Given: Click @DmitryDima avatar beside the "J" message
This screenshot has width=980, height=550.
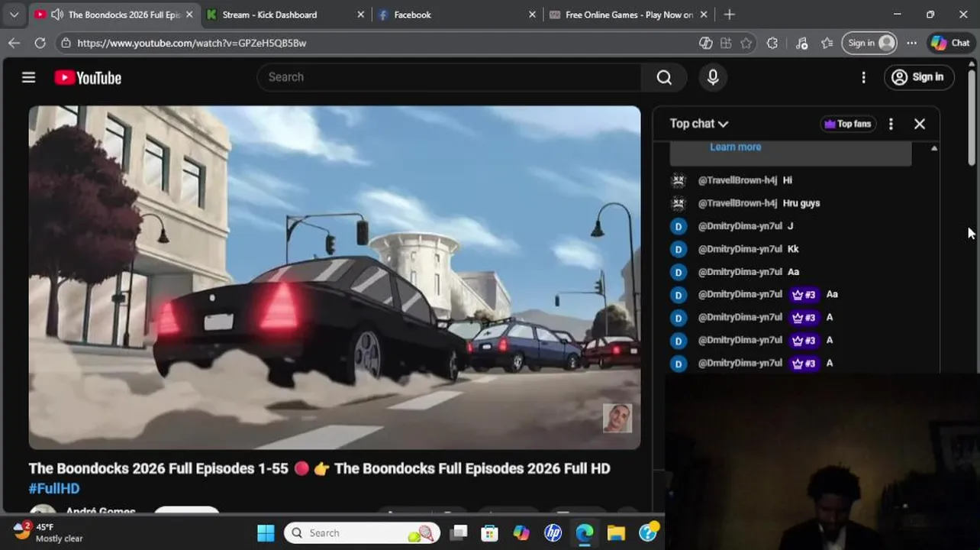Looking at the screenshot, I should pos(678,226).
